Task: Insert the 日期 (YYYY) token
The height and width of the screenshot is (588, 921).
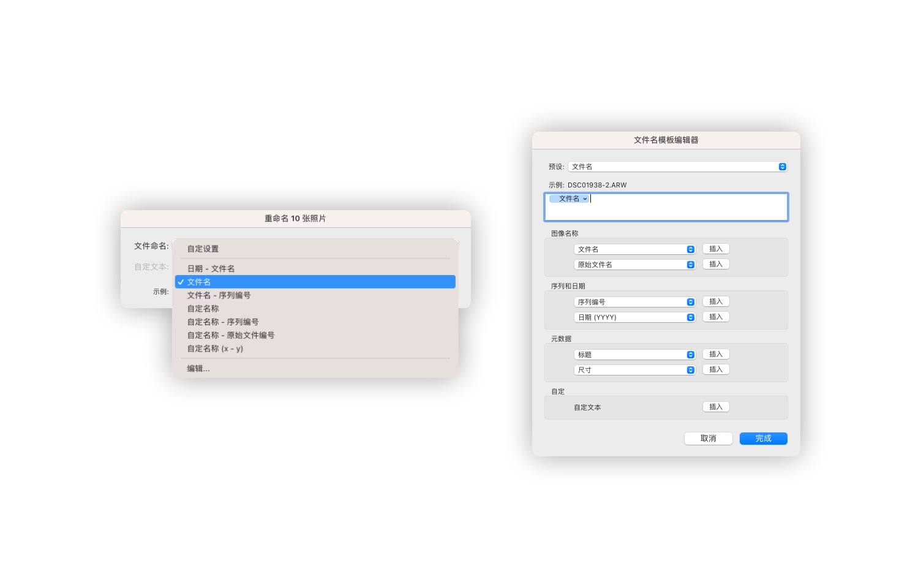Action: tap(715, 316)
